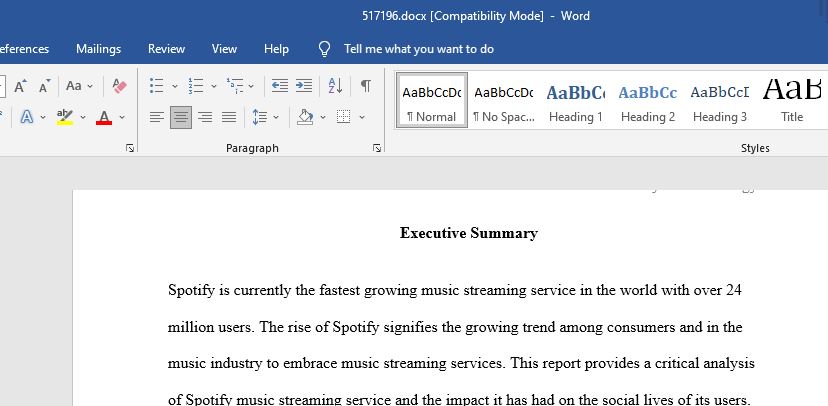Apply the No Spacing style

tap(504, 100)
